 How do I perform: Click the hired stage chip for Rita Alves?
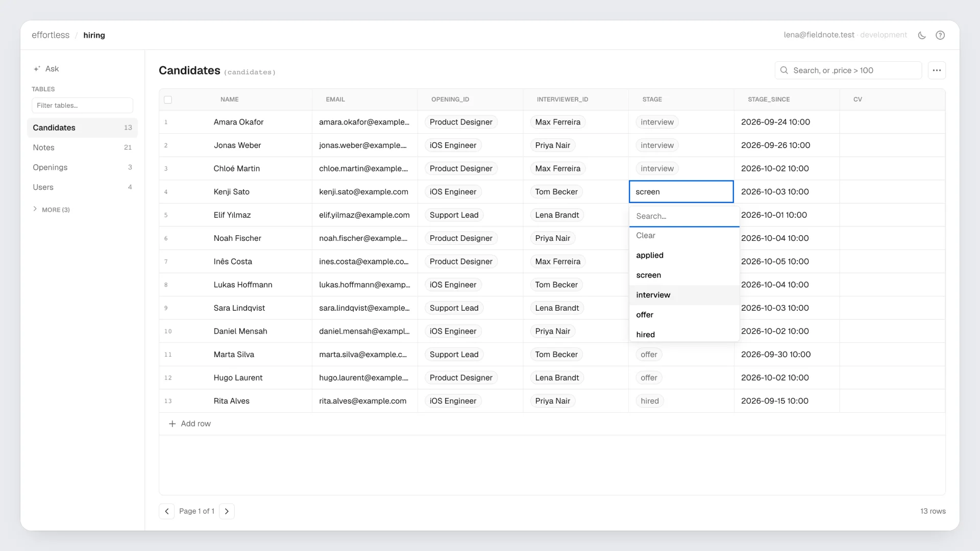650,401
